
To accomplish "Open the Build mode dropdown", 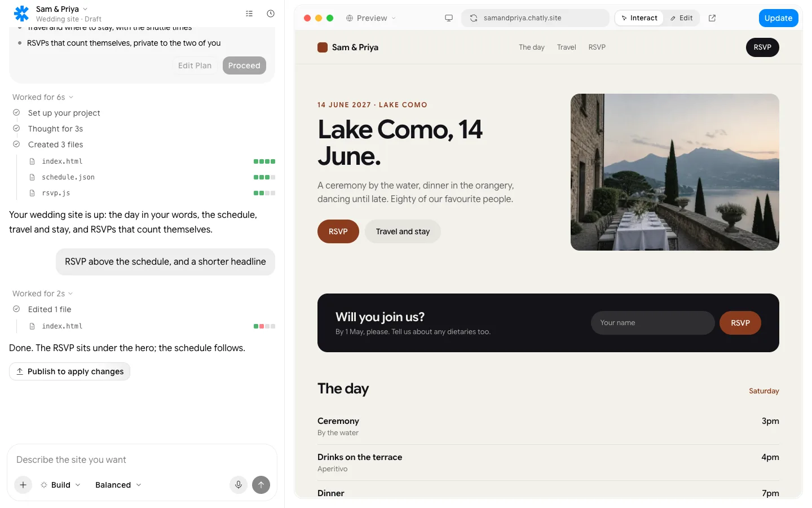I will point(61,485).
